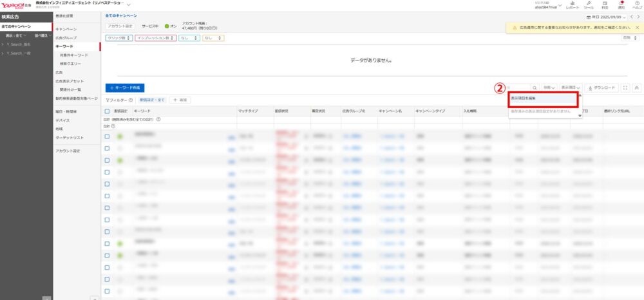Click the キーワード作成 button
This screenshot has height=300, width=644.
pos(124,87)
